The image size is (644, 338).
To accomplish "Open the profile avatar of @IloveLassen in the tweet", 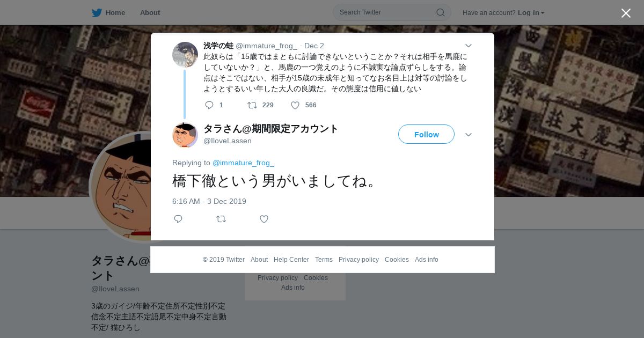I will pos(185,135).
